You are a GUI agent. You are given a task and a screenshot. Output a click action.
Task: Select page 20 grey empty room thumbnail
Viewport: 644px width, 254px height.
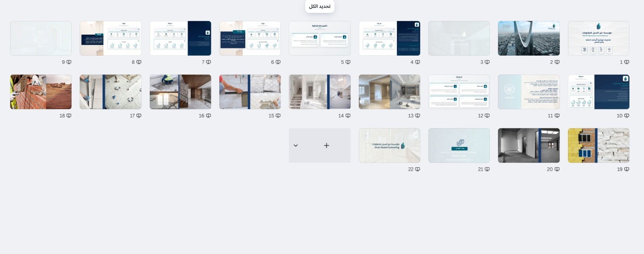[529, 146]
